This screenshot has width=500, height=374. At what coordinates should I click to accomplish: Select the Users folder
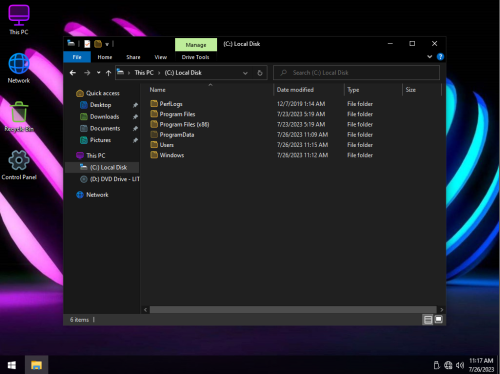166,145
